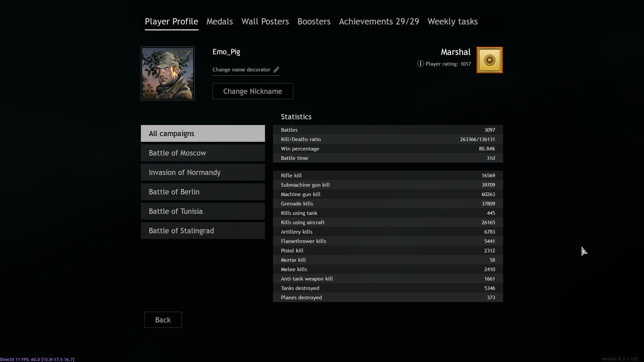Image resolution: width=644 pixels, height=362 pixels.
Task: Select the Player Profile tab
Action: point(171,22)
